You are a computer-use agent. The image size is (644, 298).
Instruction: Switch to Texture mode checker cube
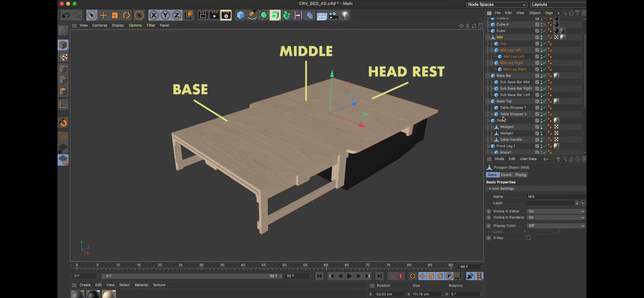coord(63,57)
